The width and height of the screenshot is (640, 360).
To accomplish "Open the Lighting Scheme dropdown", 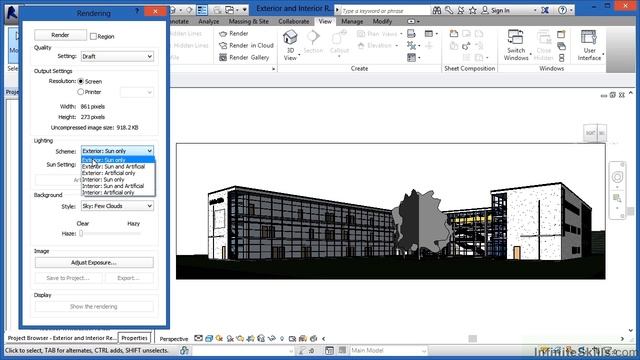I will coord(117,151).
